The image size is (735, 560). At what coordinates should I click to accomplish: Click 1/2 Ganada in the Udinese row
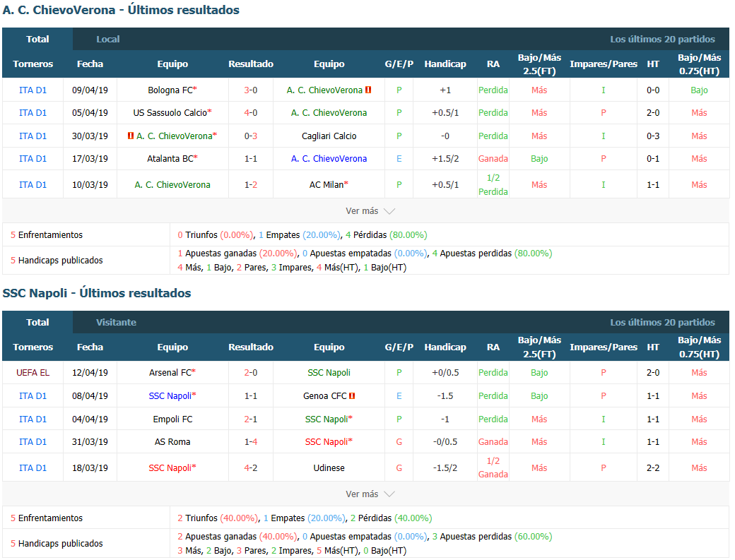493,467
